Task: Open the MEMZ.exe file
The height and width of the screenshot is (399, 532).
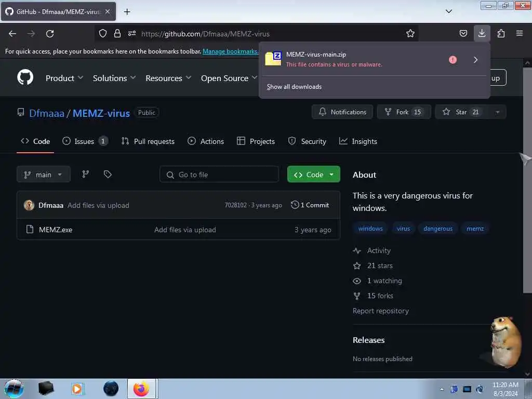Action: pyautogui.click(x=56, y=230)
